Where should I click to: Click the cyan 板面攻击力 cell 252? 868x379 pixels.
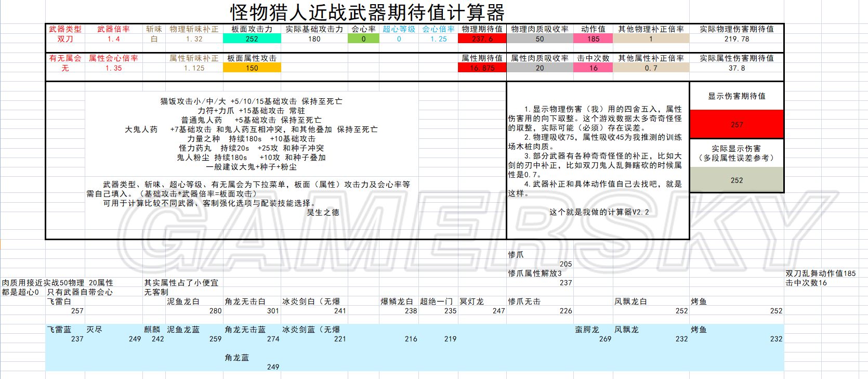252,39
